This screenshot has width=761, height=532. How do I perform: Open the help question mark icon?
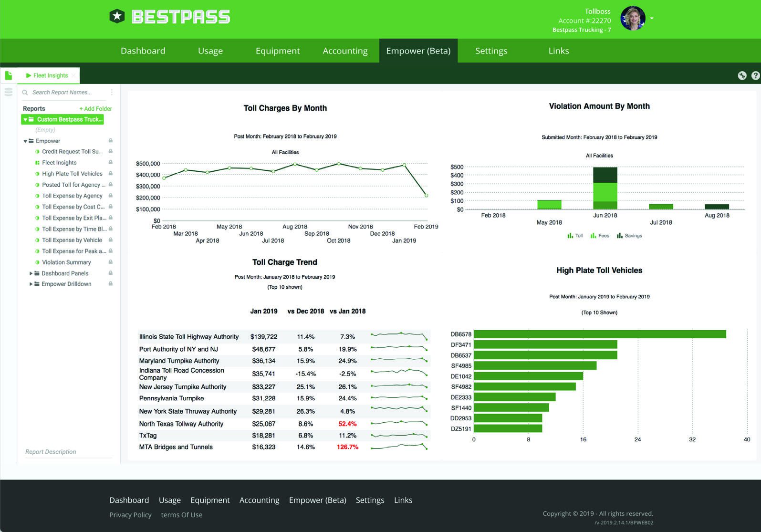[755, 75]
